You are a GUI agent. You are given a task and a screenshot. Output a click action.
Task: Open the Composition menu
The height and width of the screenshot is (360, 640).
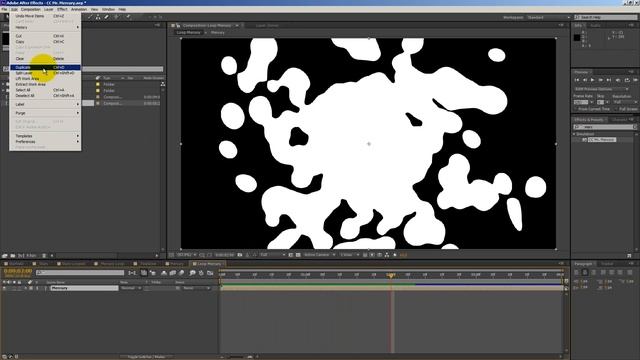pos(31,9)
